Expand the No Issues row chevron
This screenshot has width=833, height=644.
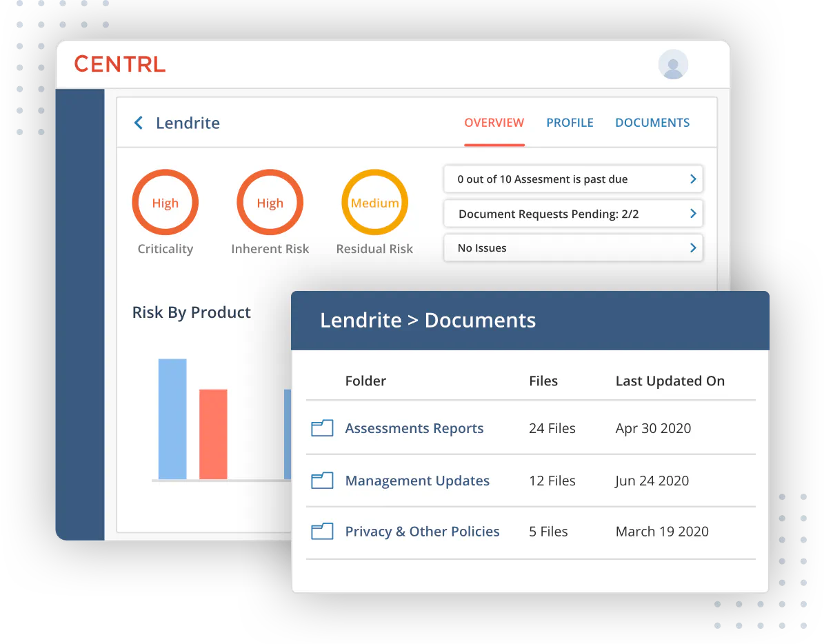tap(693, 248)
